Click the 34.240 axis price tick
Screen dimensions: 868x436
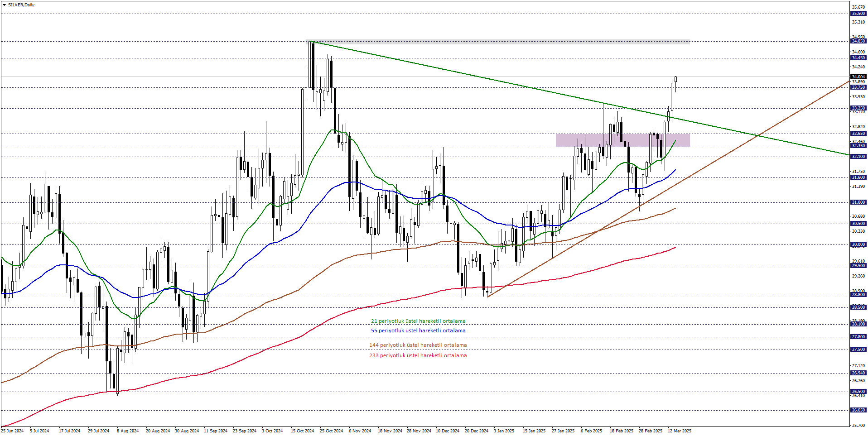[858, 67]
